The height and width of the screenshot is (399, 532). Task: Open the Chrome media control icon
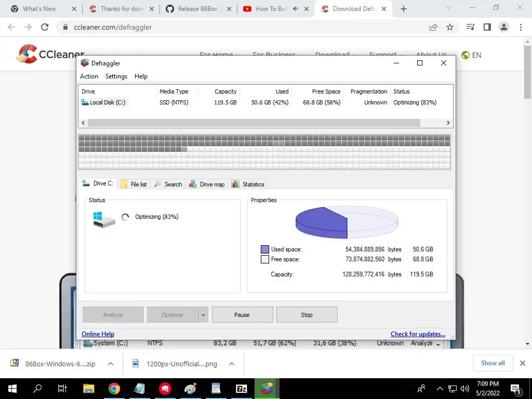coord(471,27)
